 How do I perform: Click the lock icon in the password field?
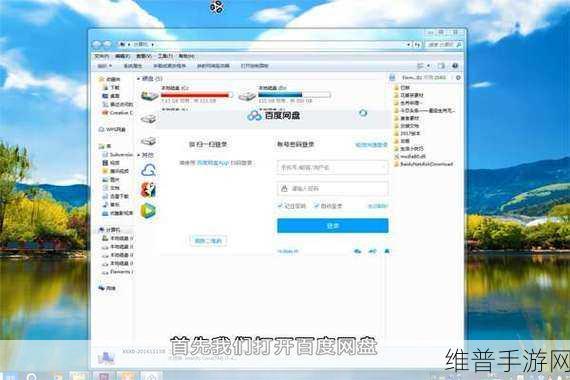pos(284,188)
